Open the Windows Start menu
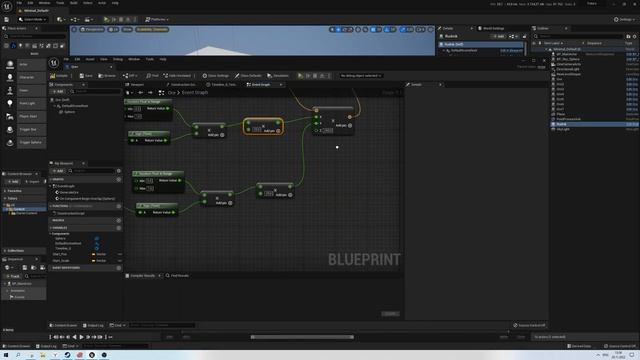640x360 pixels. pos(6,355)
